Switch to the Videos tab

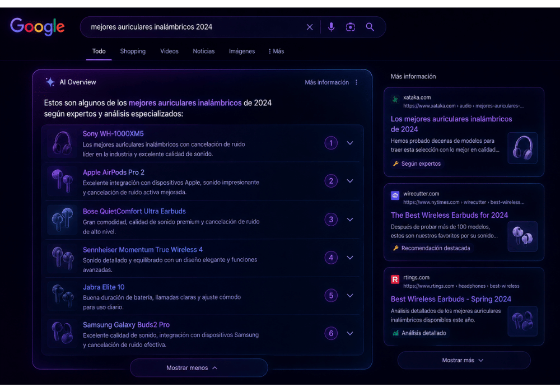169,51
